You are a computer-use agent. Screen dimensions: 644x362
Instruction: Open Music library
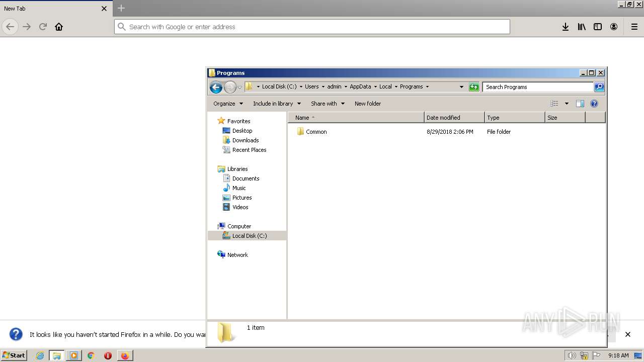click(x=239, y=188)
